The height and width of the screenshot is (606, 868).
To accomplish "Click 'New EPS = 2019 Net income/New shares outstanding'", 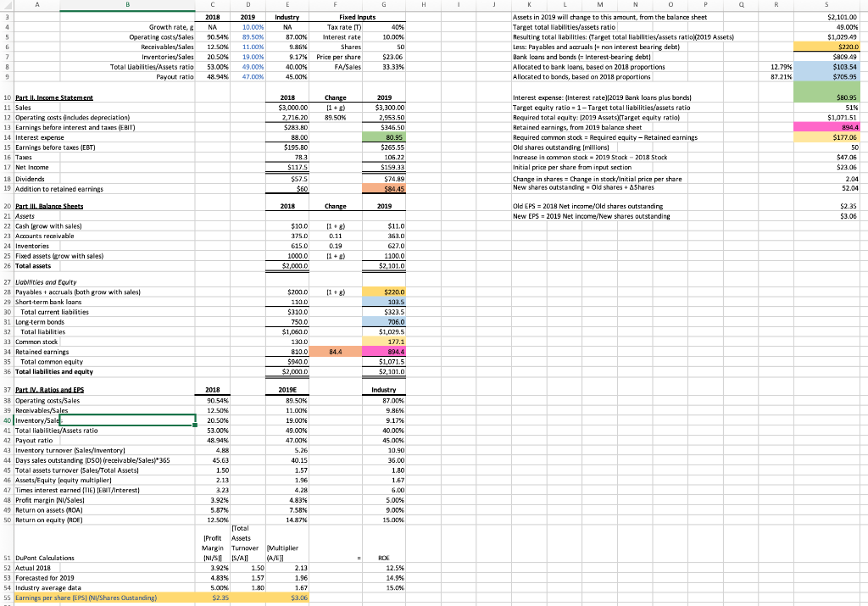I will click(x=591, y=216).
